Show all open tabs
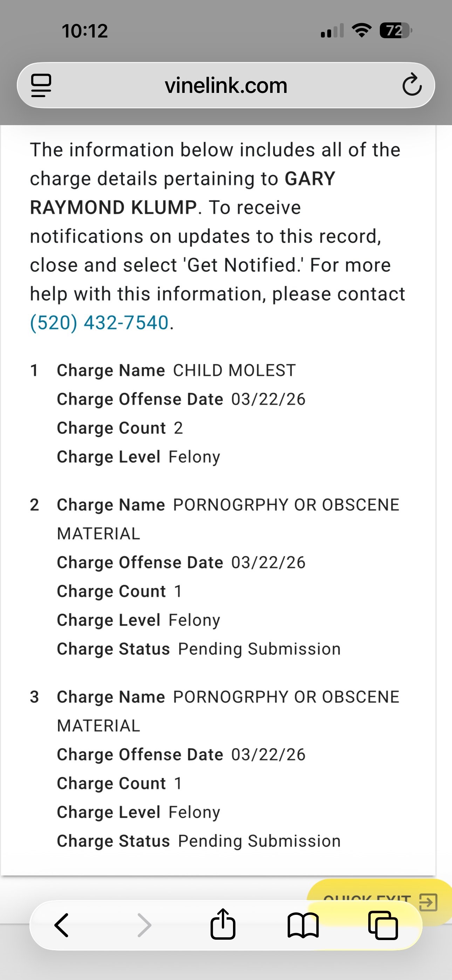The image size is (452, 980). pos(383,925)
